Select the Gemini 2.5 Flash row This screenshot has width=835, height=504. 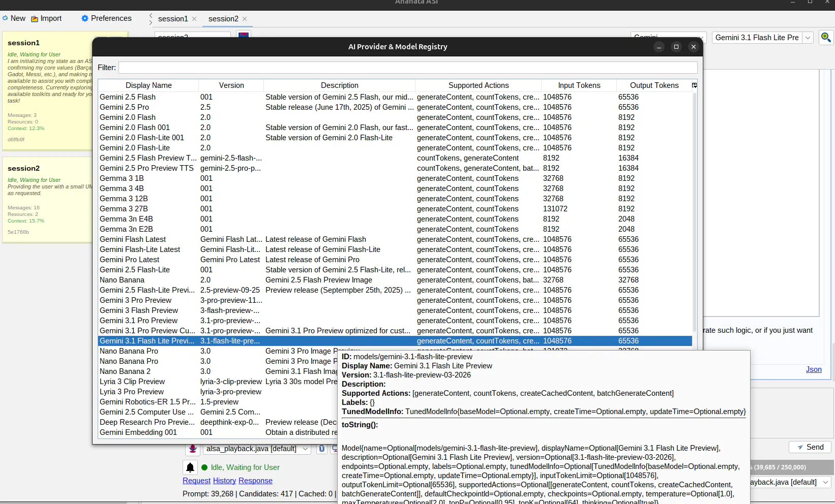pos(395,97)
